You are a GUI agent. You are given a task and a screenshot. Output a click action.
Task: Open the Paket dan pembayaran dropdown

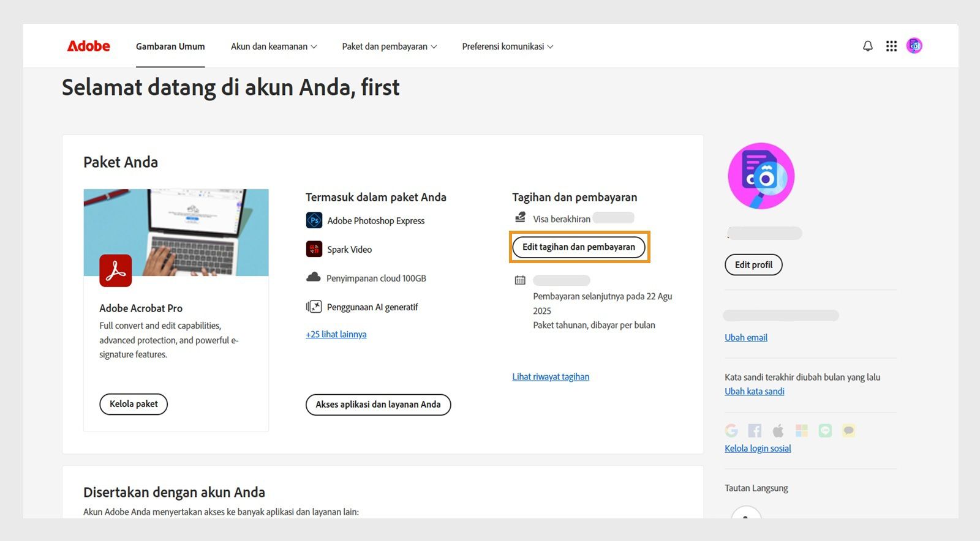[389, 46]
